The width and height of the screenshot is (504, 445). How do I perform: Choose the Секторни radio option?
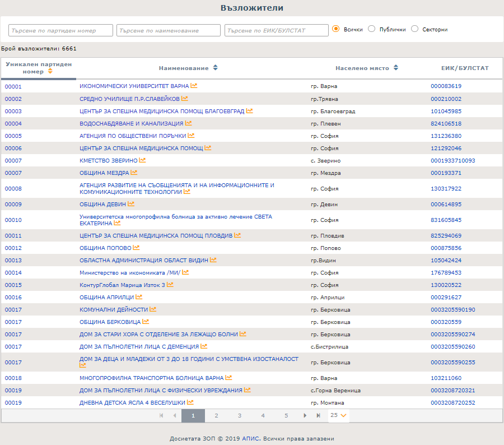(x=415, y=29)
